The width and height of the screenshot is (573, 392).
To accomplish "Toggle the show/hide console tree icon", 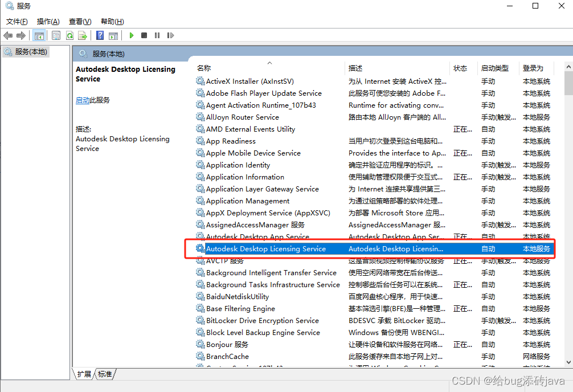I will click(x=39, y=35).
